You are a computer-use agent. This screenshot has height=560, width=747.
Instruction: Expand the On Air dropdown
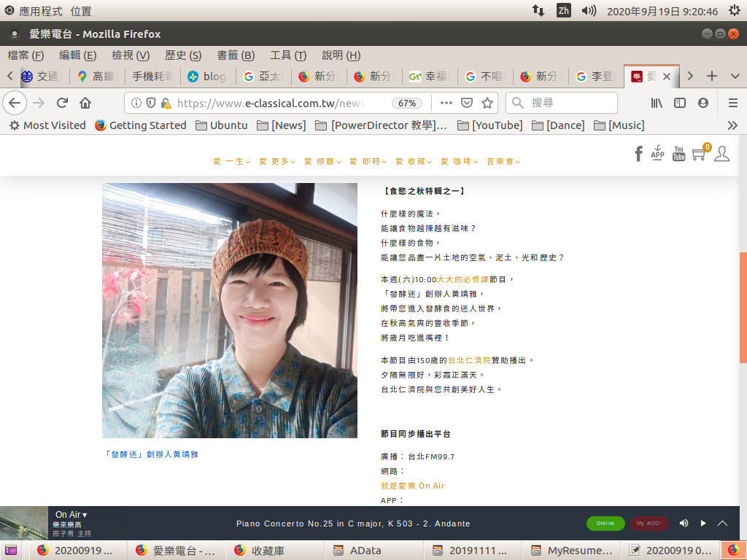[71, 515]
